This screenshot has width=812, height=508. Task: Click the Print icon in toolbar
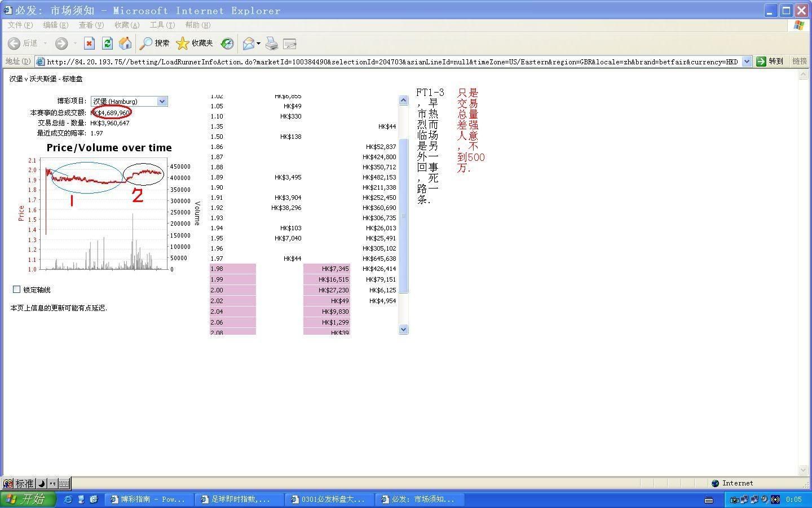(272, 43)
